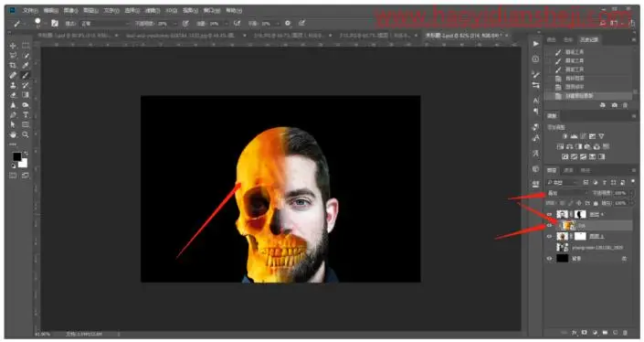The width and height of the screenshot is (644, 342).
Task: Select the Eyedropper tool
Action: [x=26, y=65]
